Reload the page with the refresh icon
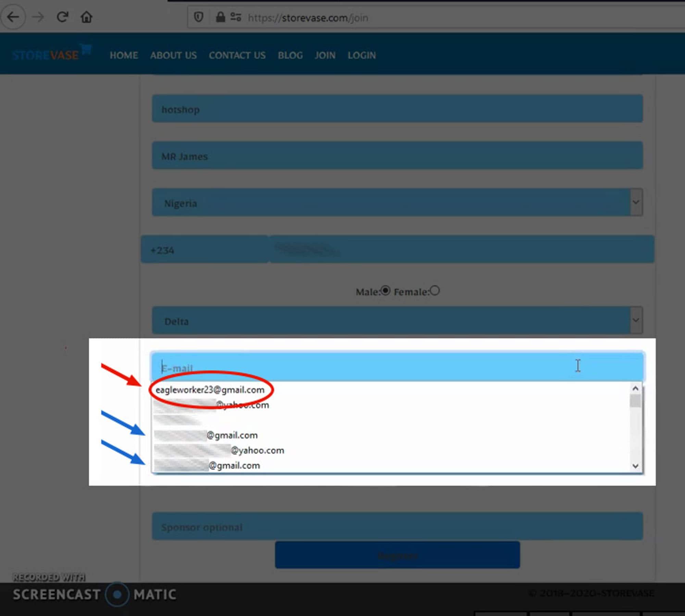 tap(62, 17)
